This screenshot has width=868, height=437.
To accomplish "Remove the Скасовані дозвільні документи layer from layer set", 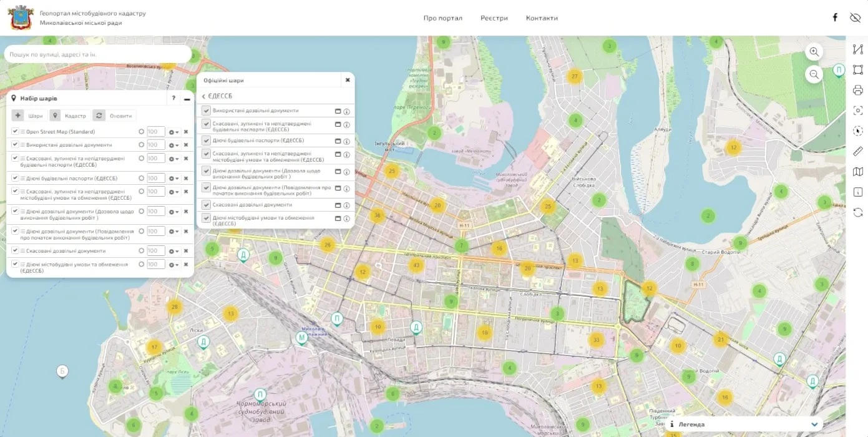I will tap(186, 251).
